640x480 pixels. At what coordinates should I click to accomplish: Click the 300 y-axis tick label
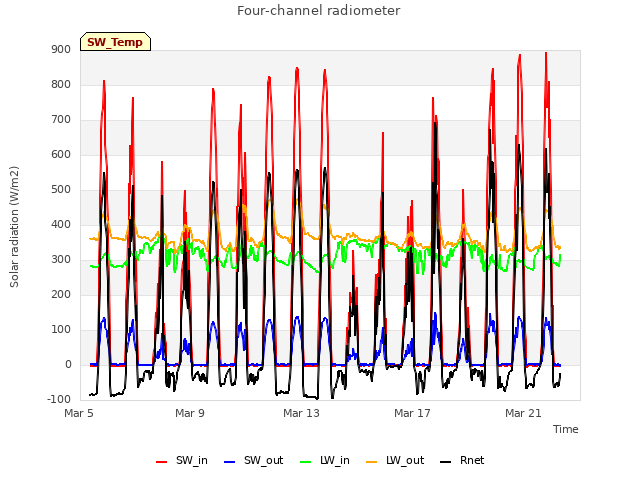point(61,260)
